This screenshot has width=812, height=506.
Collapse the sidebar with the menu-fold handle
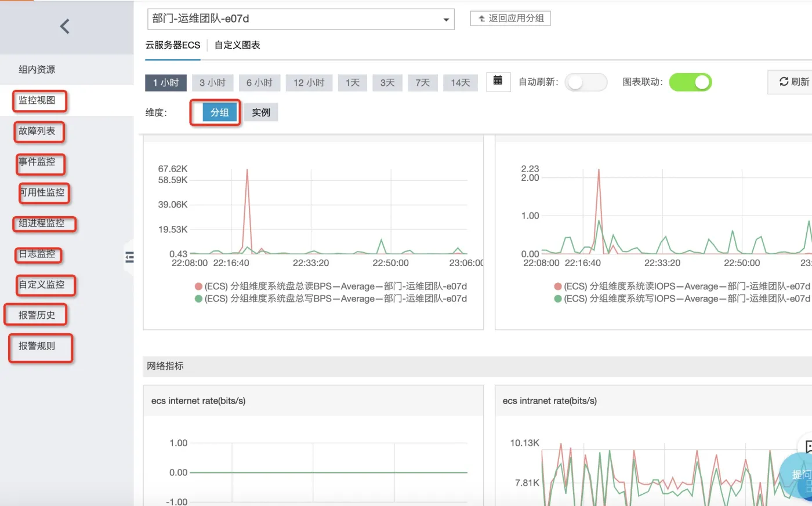point(129,257)
